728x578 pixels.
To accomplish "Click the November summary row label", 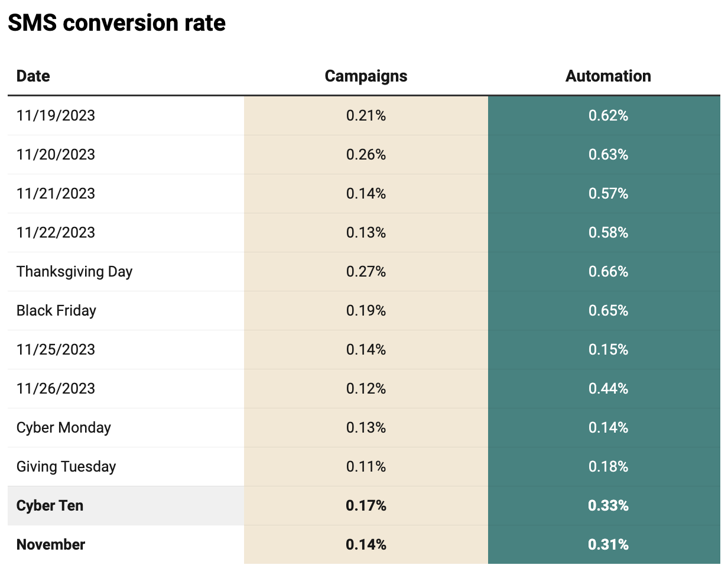I will tap(51, 544).
